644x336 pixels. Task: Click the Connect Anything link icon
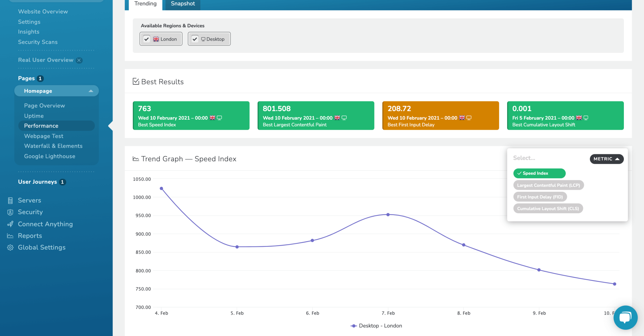[x=10, y=224]
